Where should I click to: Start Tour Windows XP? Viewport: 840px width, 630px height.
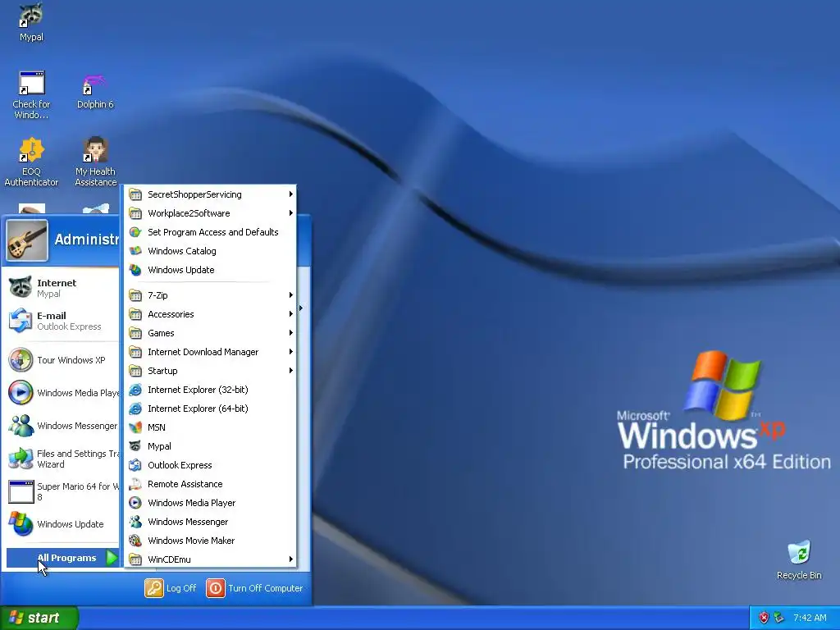pos(62,360)
